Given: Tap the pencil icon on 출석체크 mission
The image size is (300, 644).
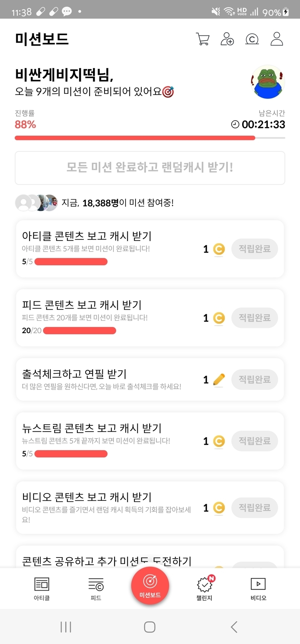Looking at the screenshot, I should point(219,380).
